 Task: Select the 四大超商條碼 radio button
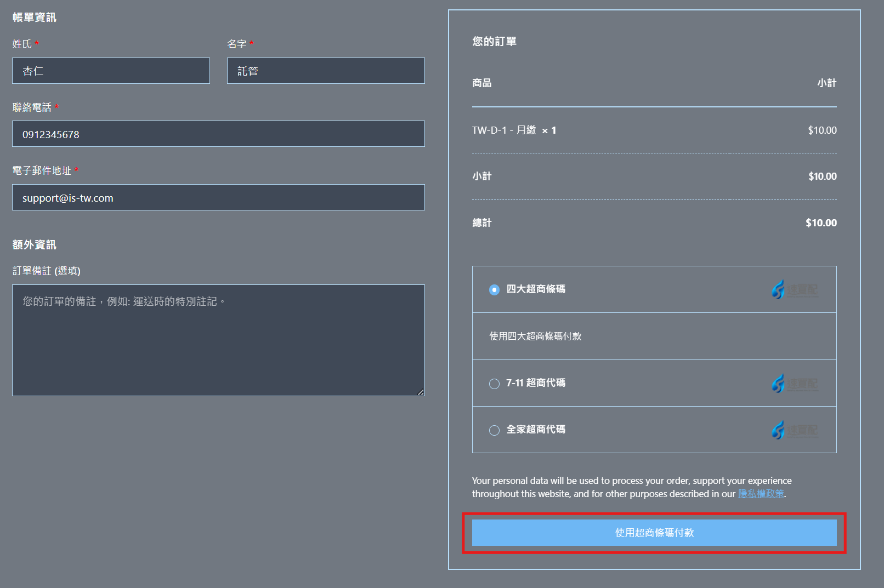coord(494,289)
